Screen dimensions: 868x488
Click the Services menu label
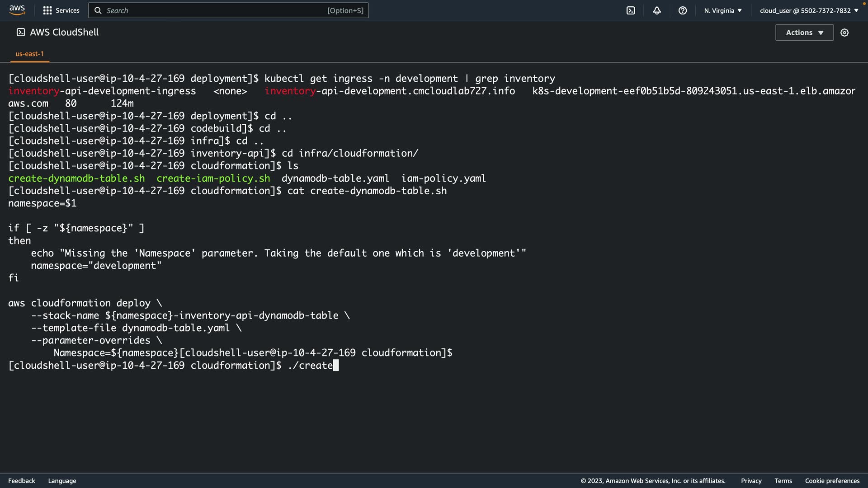point(67,10)
